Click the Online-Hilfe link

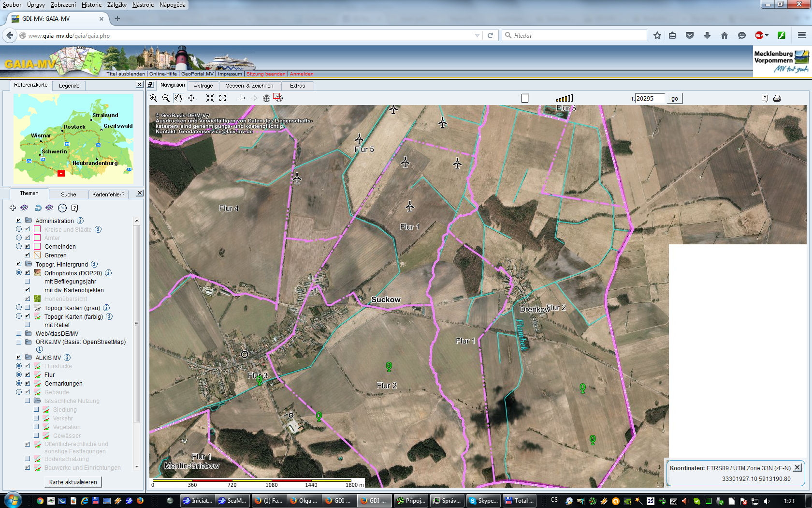point(163,74)
